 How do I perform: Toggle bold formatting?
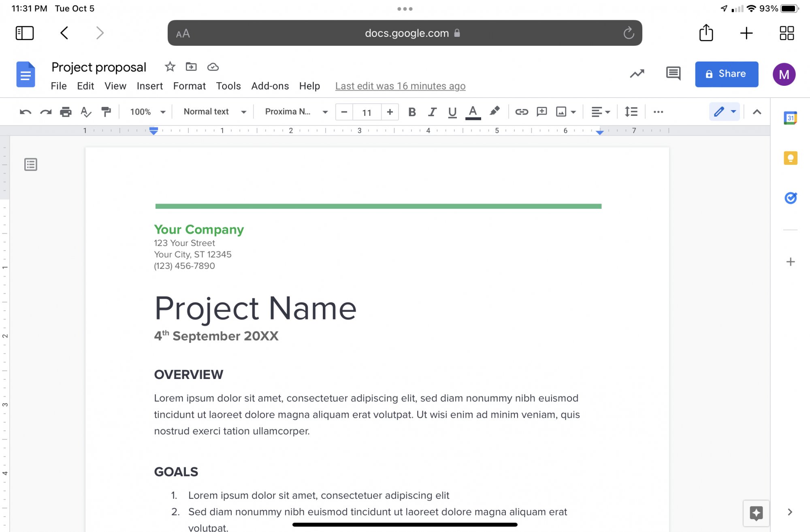[x=412, y=112]
